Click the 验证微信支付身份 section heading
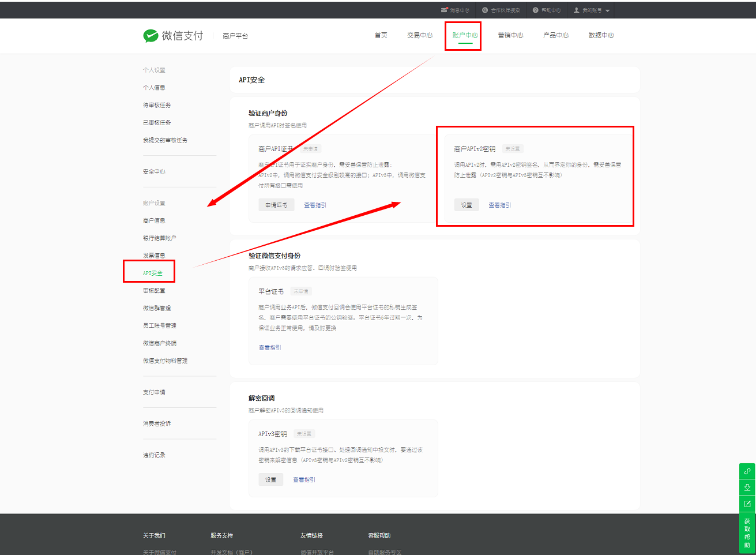Viewport: 756px width, 555px height. [x=274, y=256]
